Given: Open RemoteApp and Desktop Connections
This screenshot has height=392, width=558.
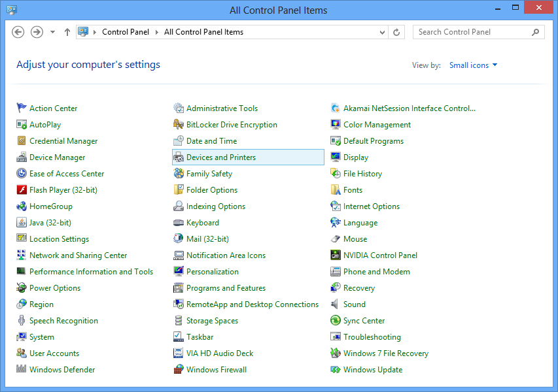Looking at the screenshot, I should point(253,304).
